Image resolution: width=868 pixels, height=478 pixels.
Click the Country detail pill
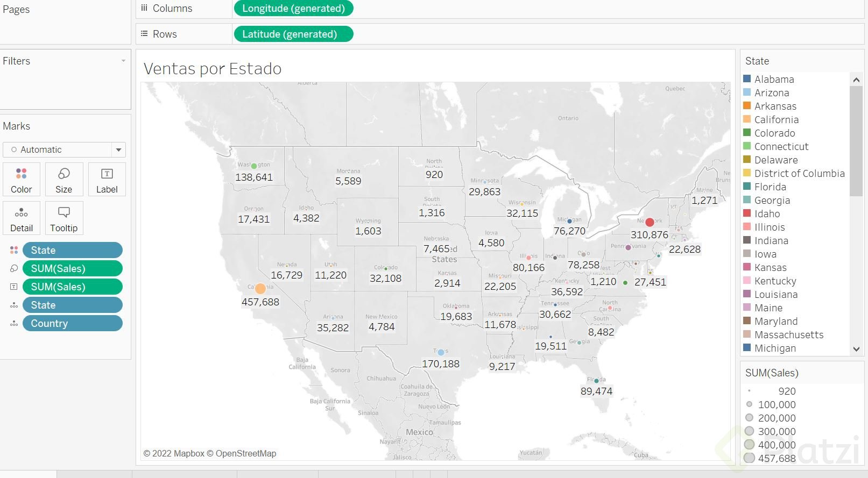(72, 324)
